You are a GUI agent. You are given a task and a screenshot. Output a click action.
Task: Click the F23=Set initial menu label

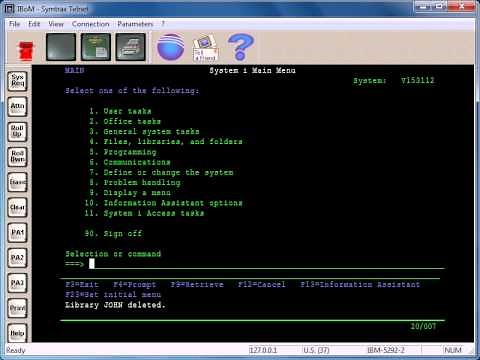(x=113, y=295)
